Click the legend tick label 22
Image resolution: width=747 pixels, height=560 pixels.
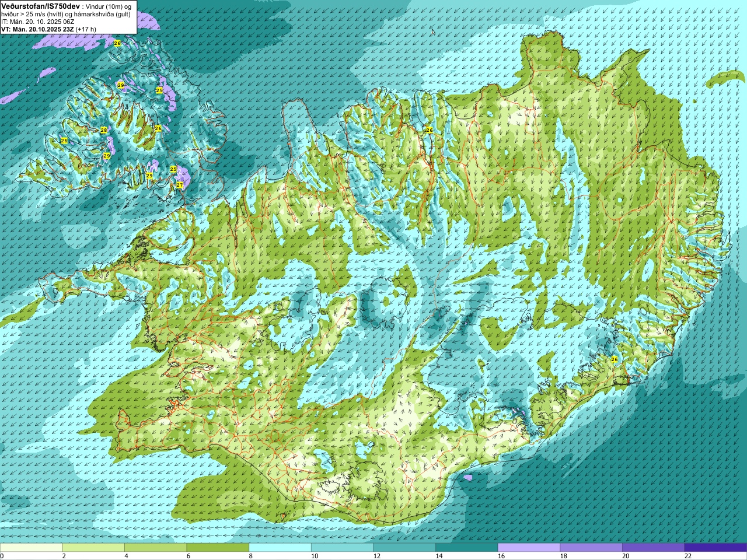(688, 556)
